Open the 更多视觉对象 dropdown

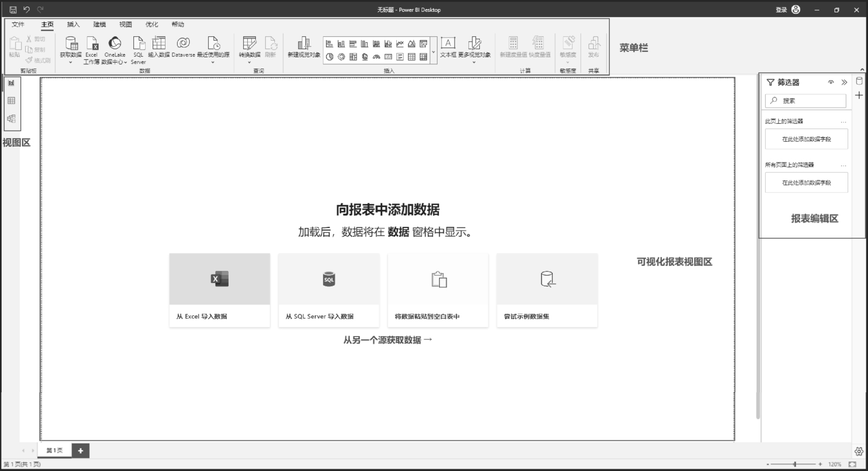click(474, 62)
